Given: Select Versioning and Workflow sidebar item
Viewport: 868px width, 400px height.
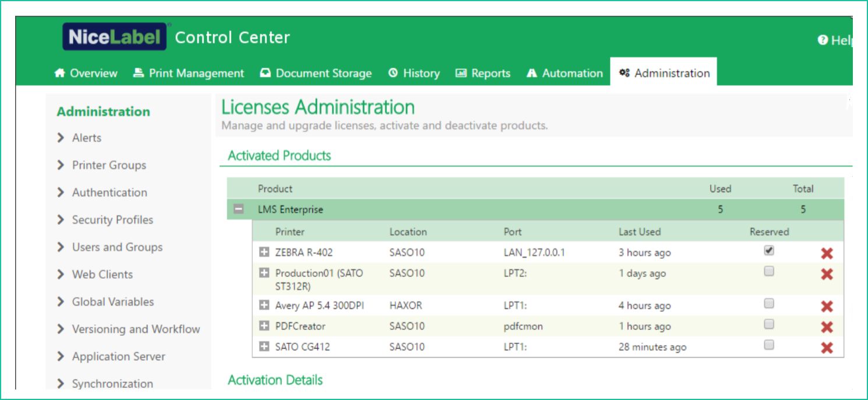Looking at the screenshot, I should tap(135, 329).
